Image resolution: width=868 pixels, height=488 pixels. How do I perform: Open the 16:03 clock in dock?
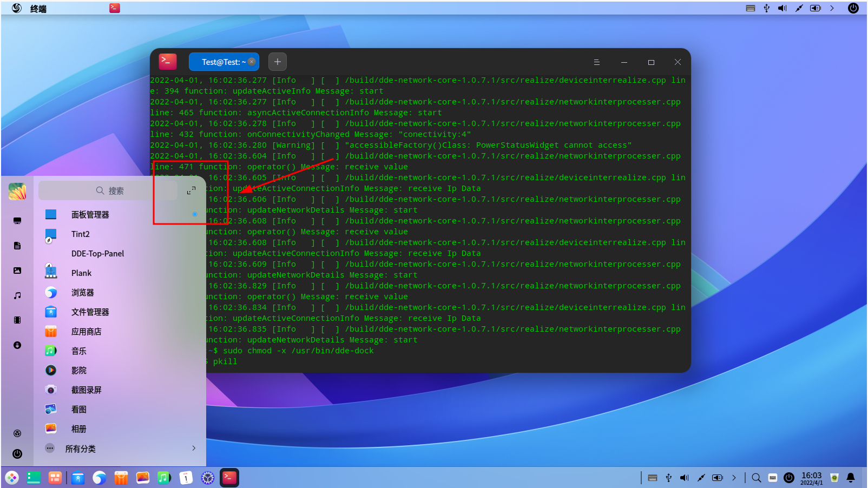point(812,478)
